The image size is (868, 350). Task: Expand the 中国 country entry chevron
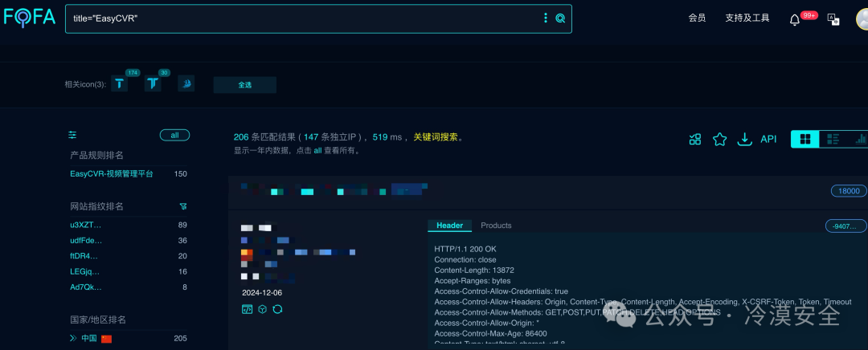coord(73,338)
